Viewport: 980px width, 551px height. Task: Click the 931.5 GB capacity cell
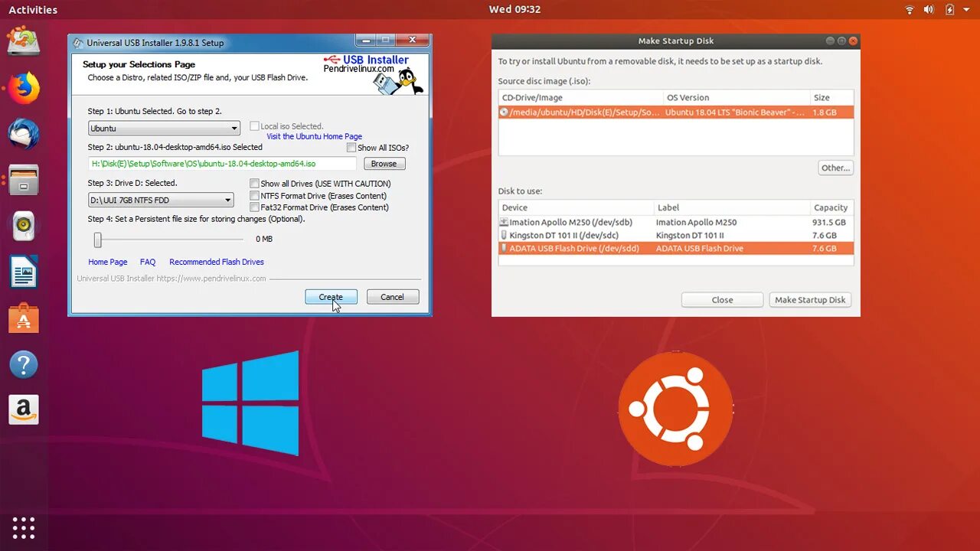pos(830,222)
